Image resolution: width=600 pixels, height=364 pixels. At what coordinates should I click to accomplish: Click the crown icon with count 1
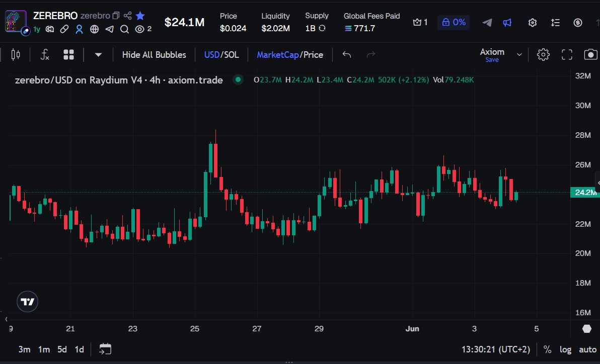pos(420,23)
